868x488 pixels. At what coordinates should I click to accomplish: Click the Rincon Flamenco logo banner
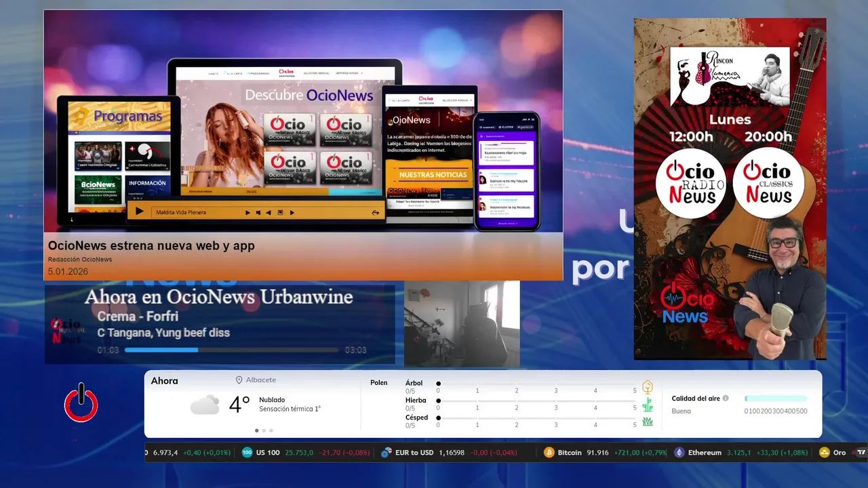tap(730, 77)
